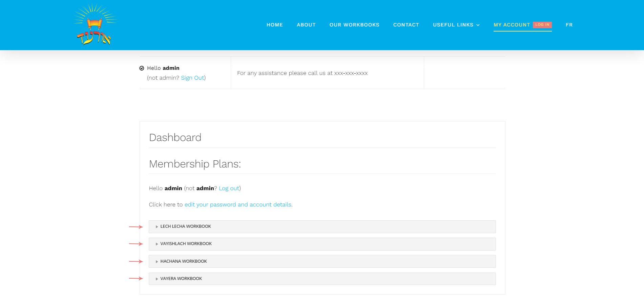Click the Sign Out link
Screen dimensions: 644x300
point(192,78)
